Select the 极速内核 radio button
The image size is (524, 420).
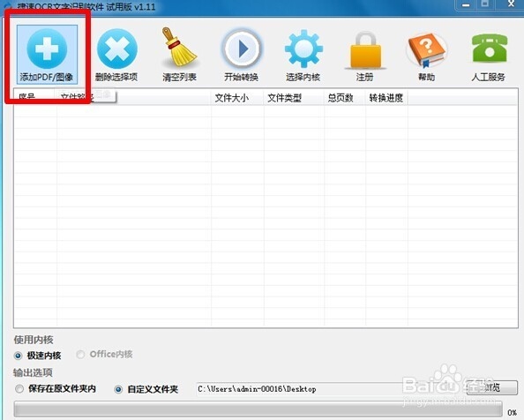click(19, 356)
